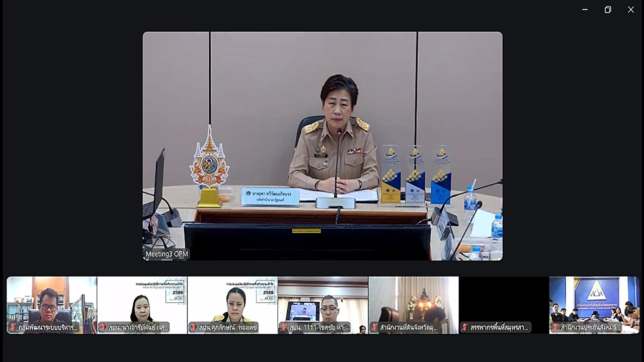The width and height of the screenshot is (644, 362).
Task: Click the restore window button at top right
Action: [x=608, y=9]
